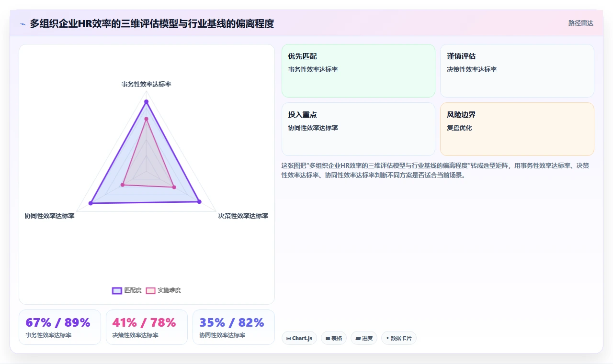Click the purple 匹配度 legend swatch
The height and width of the screenshot is (364, 613).
[x=117, y=290]
